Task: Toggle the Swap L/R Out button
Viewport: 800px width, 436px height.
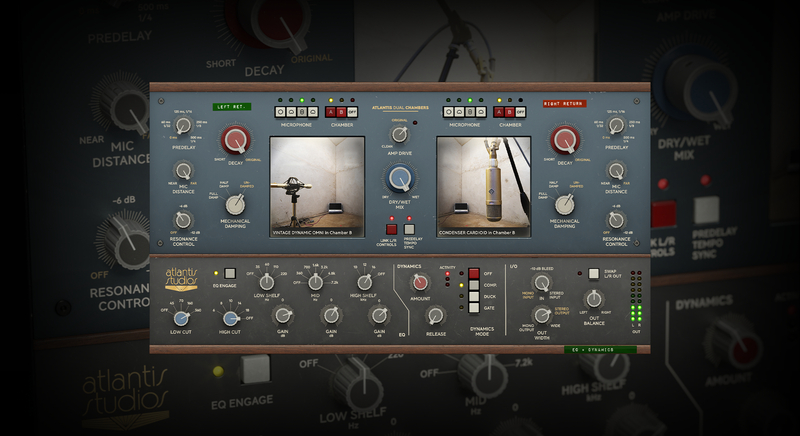Action: coord(593,274)
